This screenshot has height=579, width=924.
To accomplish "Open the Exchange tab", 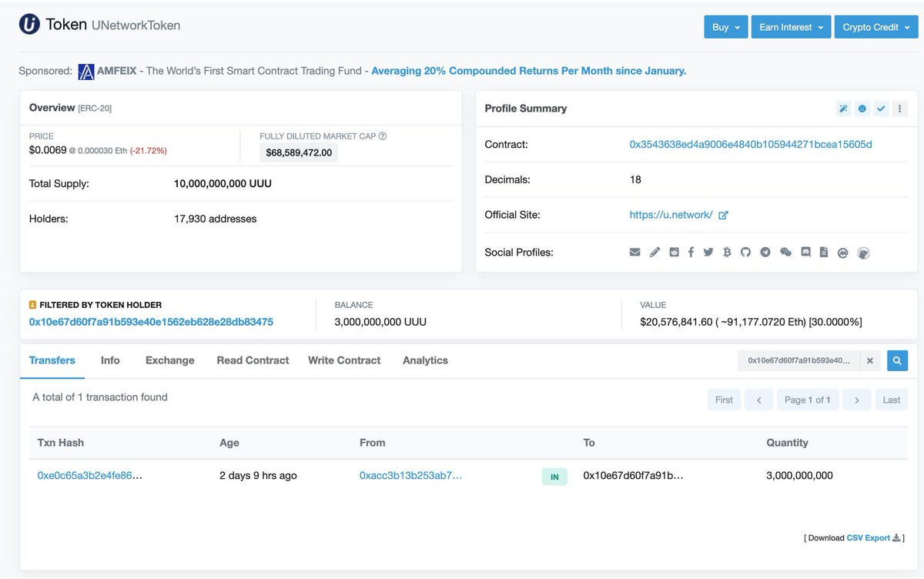I will (x=170, y=360).
